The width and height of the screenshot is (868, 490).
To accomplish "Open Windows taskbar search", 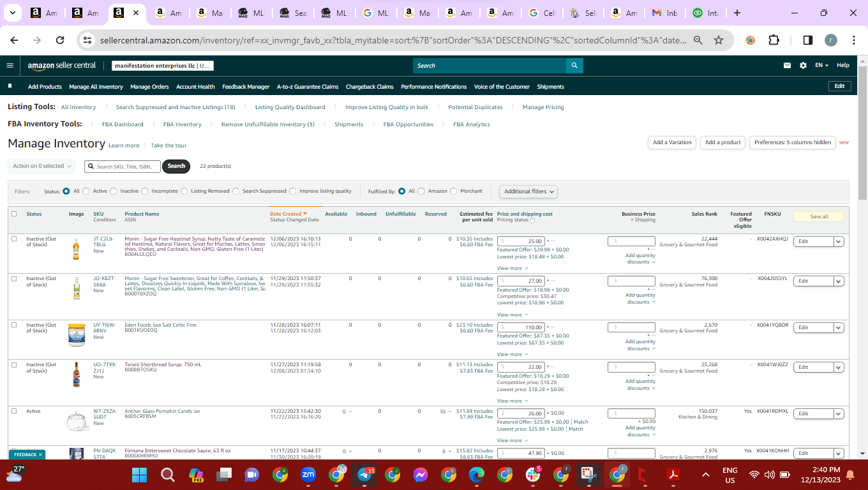I will click(x=168, y=475).
